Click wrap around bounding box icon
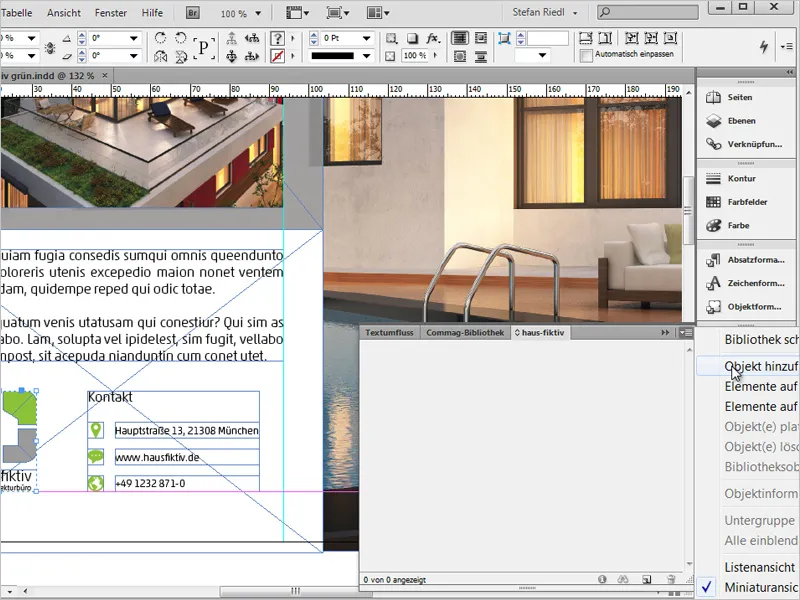The height and width of the screenshot is (600, 800). (481, 38)
